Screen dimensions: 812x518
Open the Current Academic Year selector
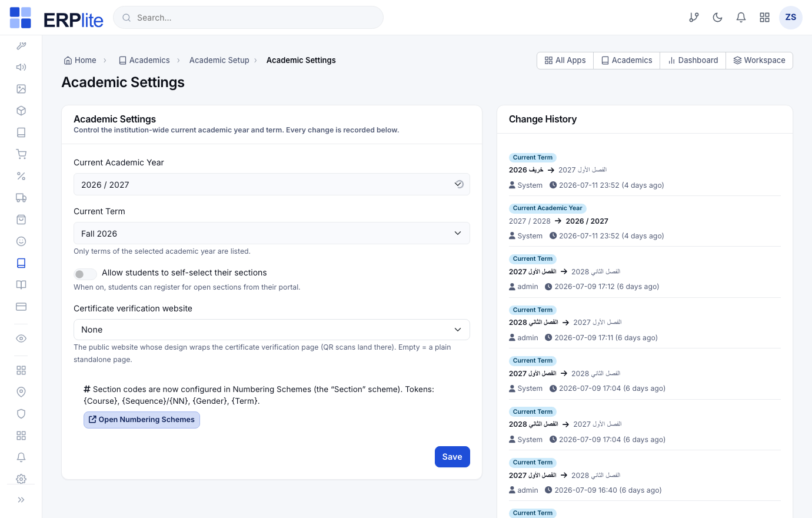[x=272, y=184]
